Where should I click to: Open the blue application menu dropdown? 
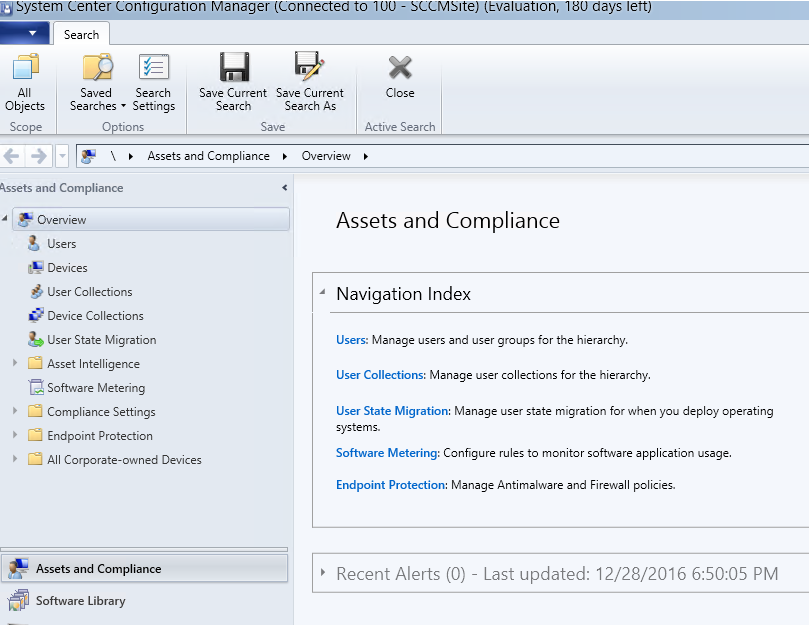point(24,34)
